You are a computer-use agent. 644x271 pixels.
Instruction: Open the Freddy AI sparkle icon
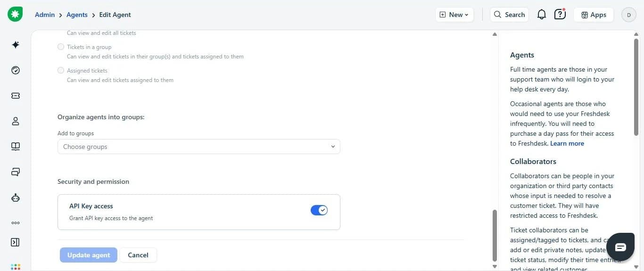click(x=16, y=45)
